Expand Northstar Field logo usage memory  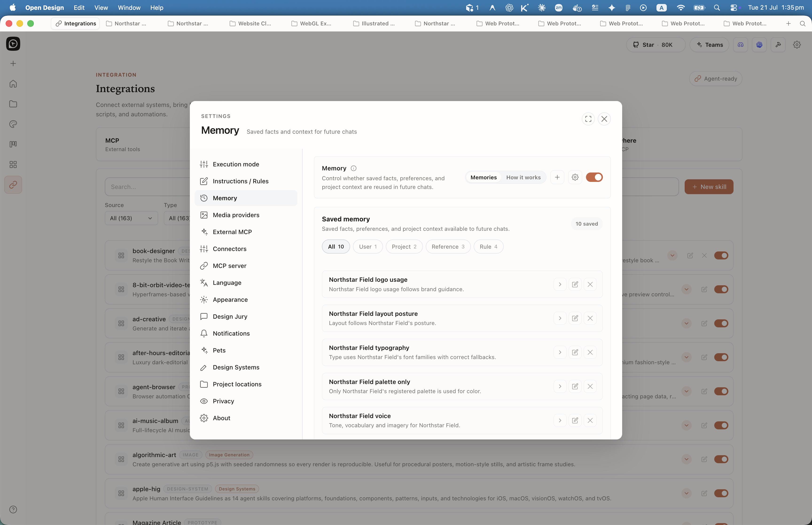[x=560, y=284]
